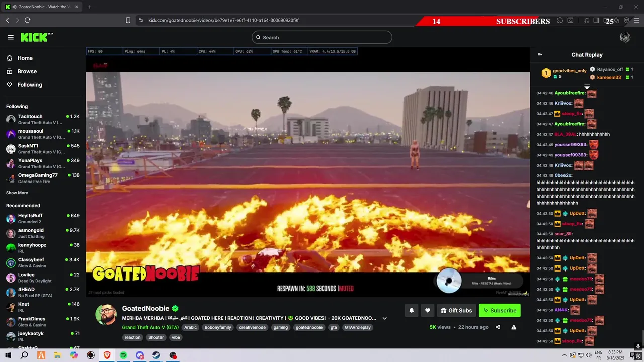Select the Bobonyfamily tag

point(218,327)
